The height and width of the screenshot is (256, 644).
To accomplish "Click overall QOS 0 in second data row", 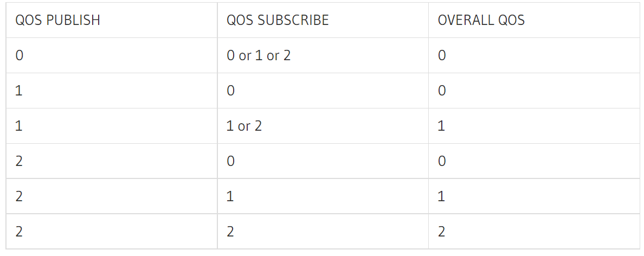I will pyautogui.click(x=442, y=91).
